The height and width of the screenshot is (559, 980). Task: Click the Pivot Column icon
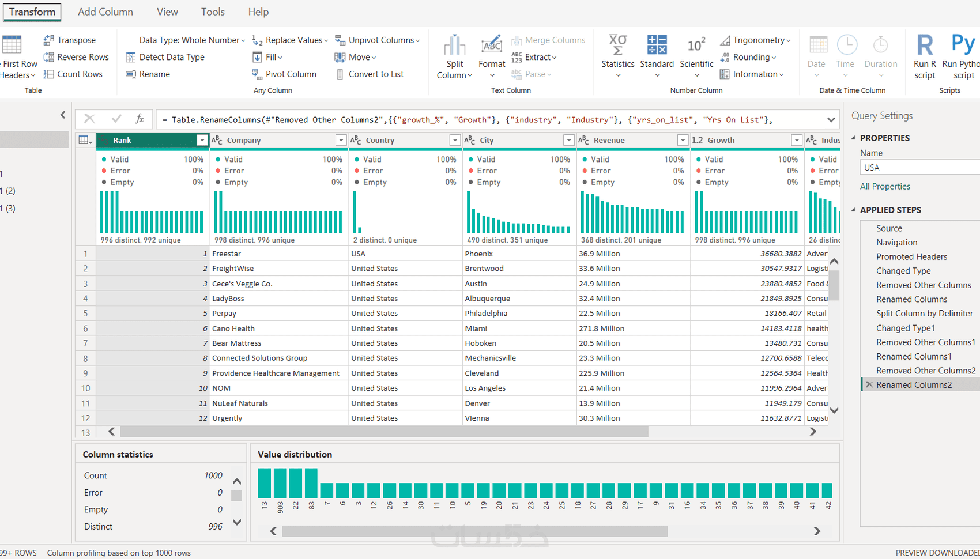tap(257, 74)
